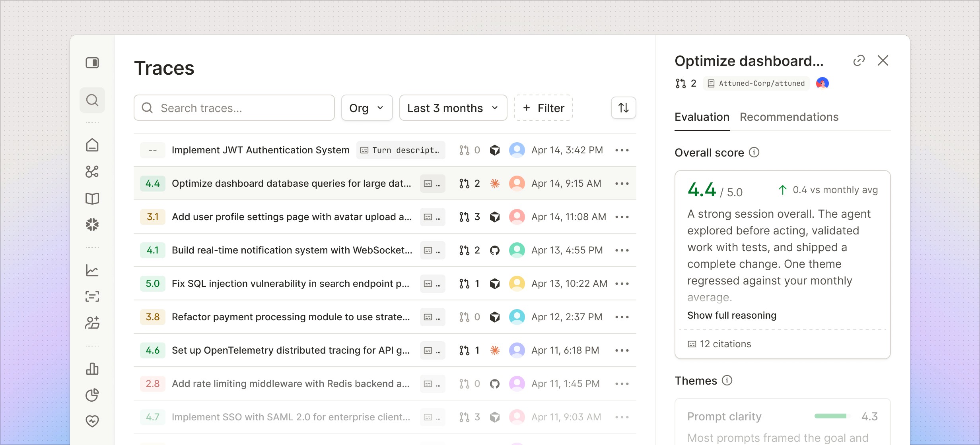Click the 5.0 score badge on SQL injection row

tap(153, 284)
